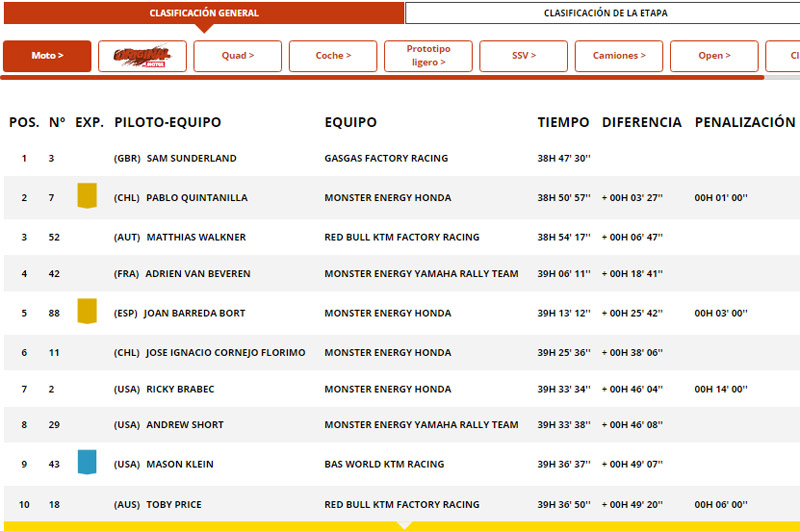The height and width of the screenshot is (531, 800).
Task: Select rider JOSE IGNACIO CORNEJO FLORIMO
Action: point(226,352)
